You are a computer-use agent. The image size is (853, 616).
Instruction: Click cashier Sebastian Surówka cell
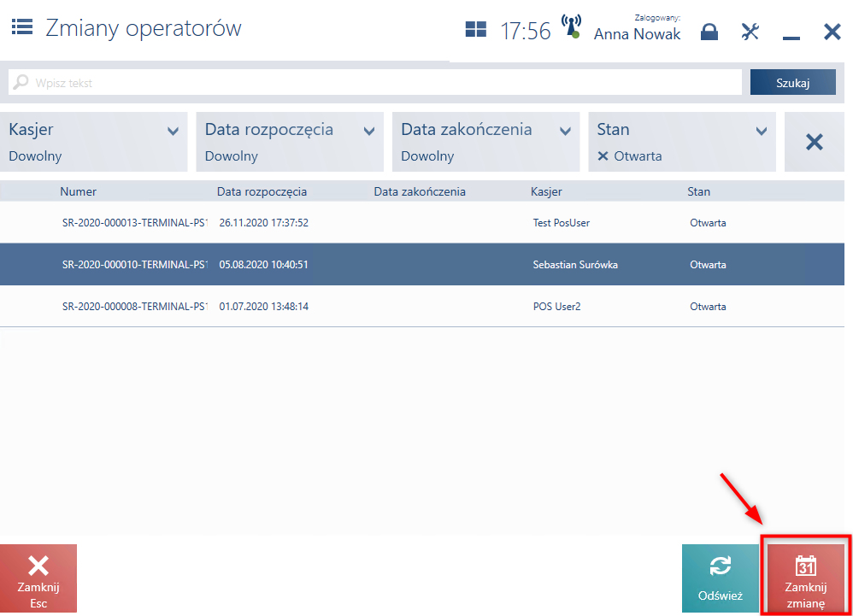[x=575, y=265]
